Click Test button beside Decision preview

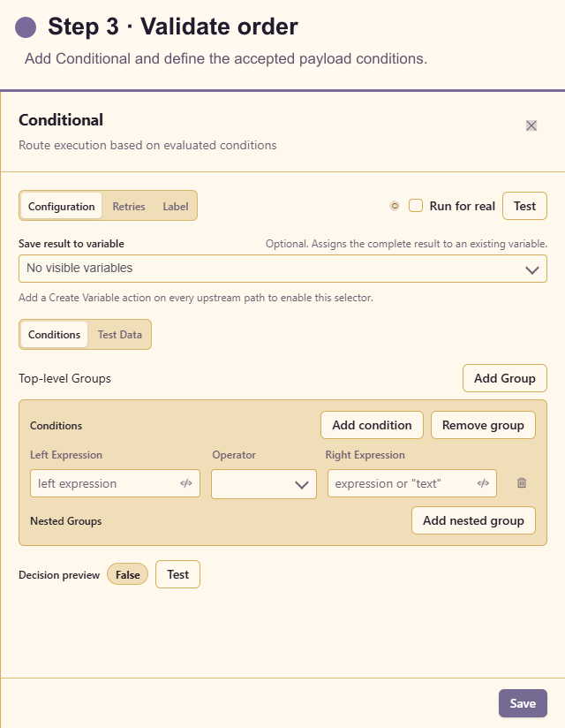tap(177, 574)
